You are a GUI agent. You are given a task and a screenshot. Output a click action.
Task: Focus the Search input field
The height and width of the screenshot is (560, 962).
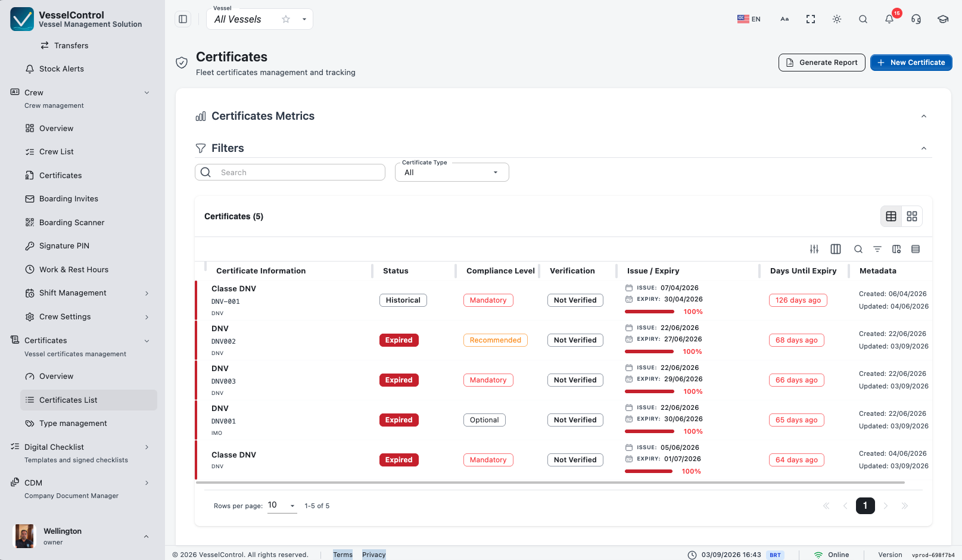tap(290, 172)
